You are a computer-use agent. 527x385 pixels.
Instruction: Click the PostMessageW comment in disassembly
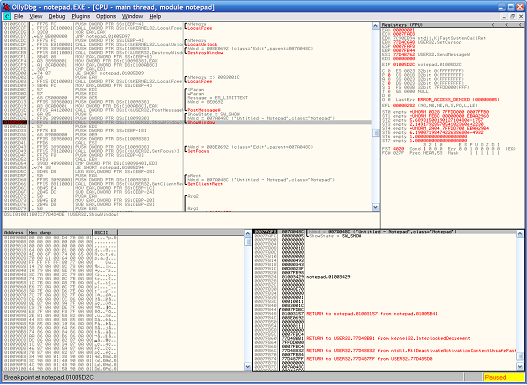coord(204,110)
